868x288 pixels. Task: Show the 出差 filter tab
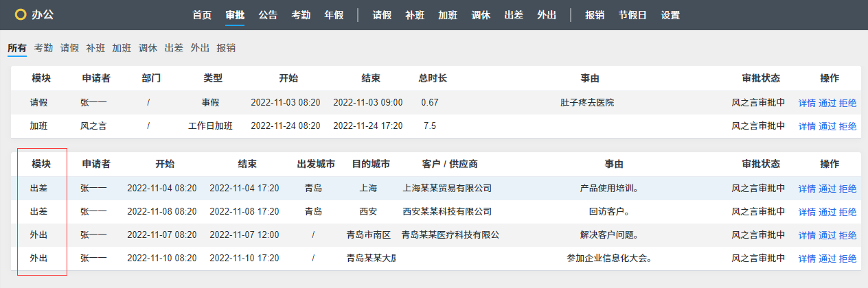point(174,48)
